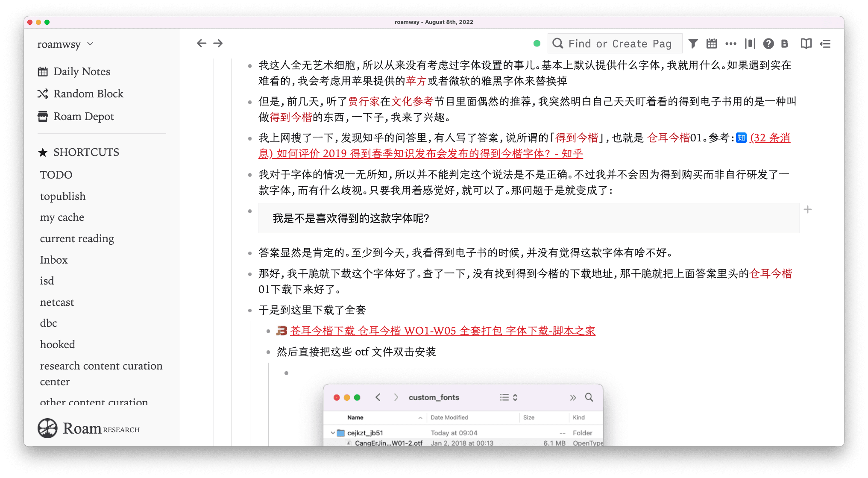Click the green sync status indicator
868x478 pixels.
[537, 43]
